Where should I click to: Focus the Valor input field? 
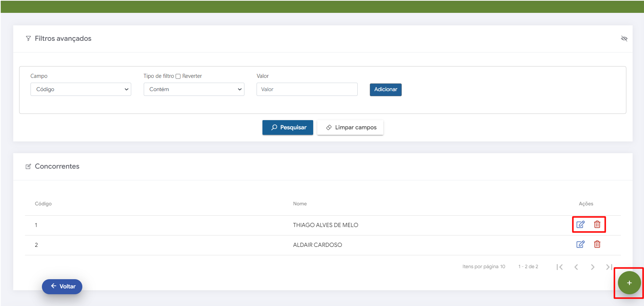pyautogui.click(x=307, y=89)
